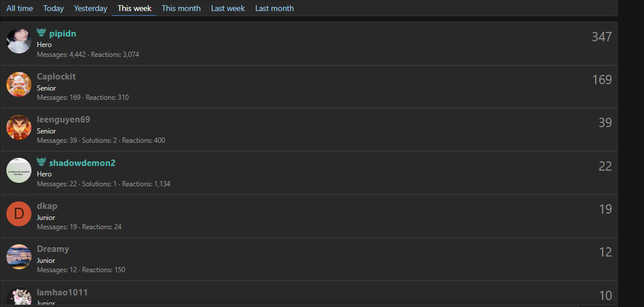This screenshot has width=644, height=307.
Task: Click the Junior title under Dreamy
Action: [46, 261]
